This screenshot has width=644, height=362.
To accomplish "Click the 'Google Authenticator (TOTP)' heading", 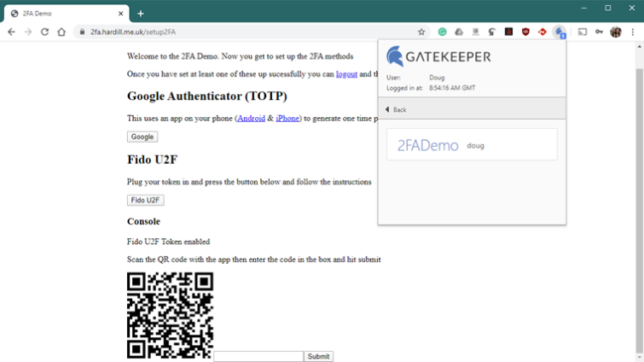I will pos(207,96).
